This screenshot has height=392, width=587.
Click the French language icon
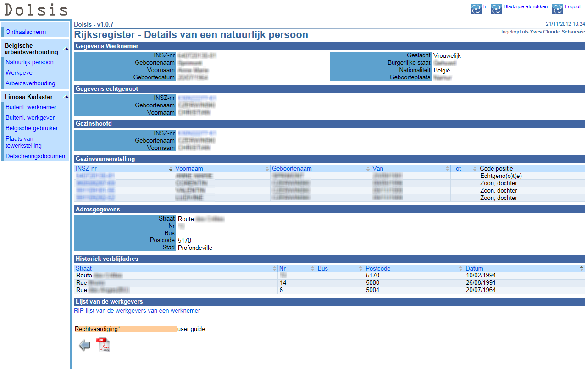pos(476,9)
